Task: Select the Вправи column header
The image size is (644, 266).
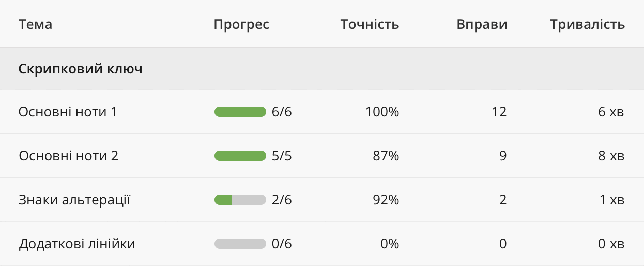Action: coord(482,24)
